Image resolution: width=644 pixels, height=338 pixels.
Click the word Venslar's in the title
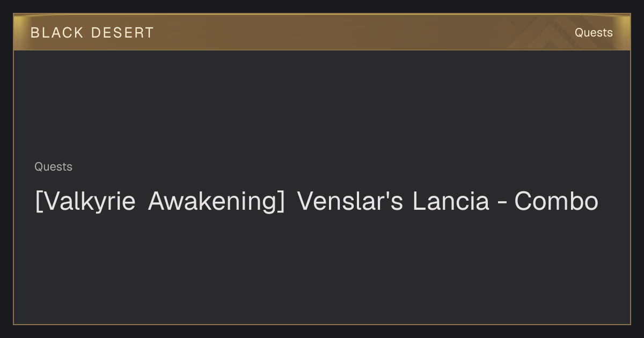click(349, 202)
